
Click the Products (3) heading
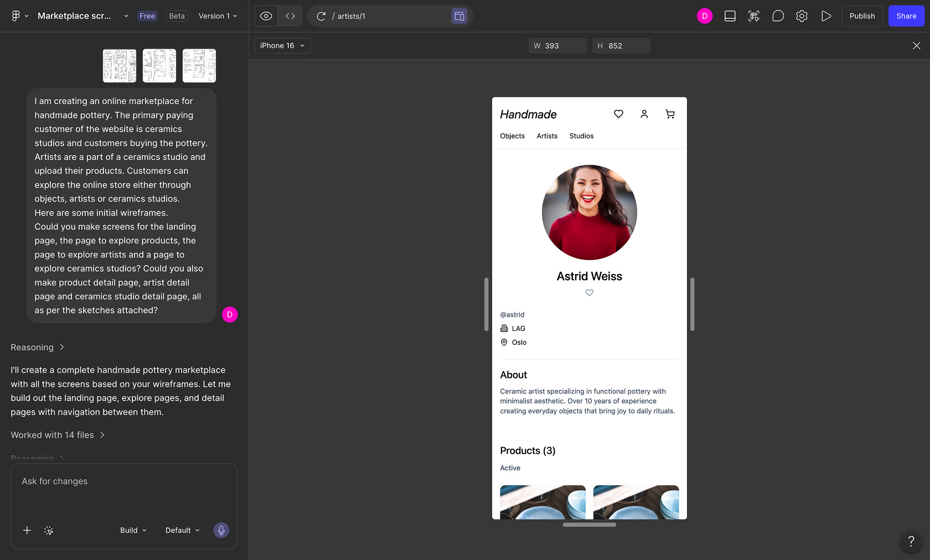[528, 451]
